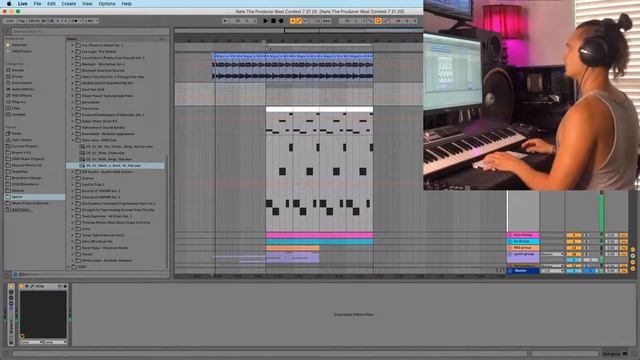Toggle the arrangement Loop switch icon

pos(378,21)
